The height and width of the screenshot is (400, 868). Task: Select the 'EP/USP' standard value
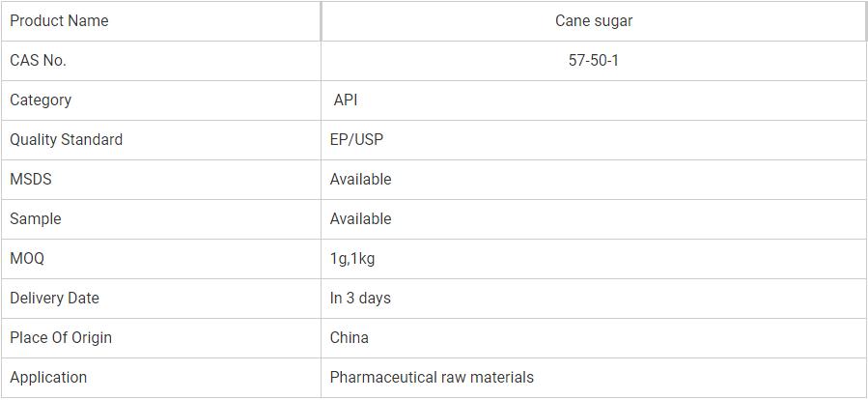point(356,139)
